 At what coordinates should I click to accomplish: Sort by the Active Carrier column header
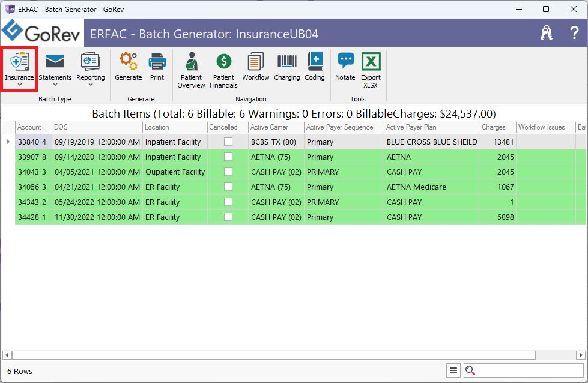(x=276, y=127)
